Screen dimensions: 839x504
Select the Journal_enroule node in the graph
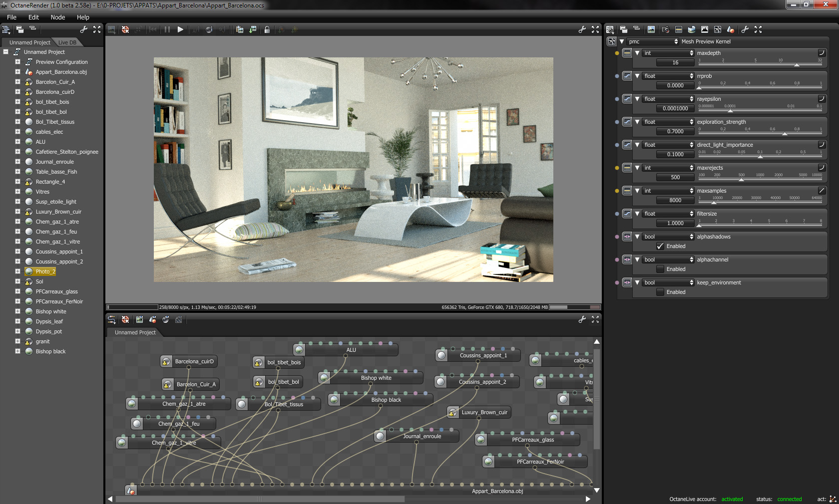point(417,436)
